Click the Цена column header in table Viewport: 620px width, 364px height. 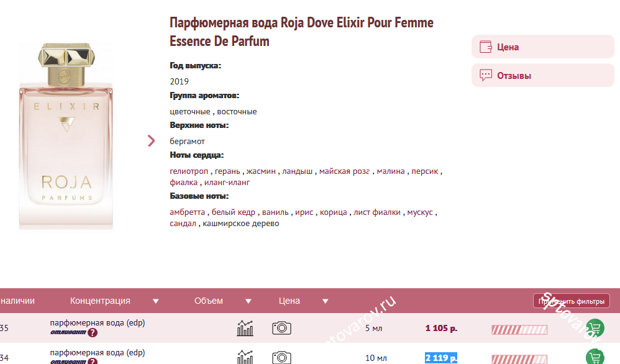[289, 301]
